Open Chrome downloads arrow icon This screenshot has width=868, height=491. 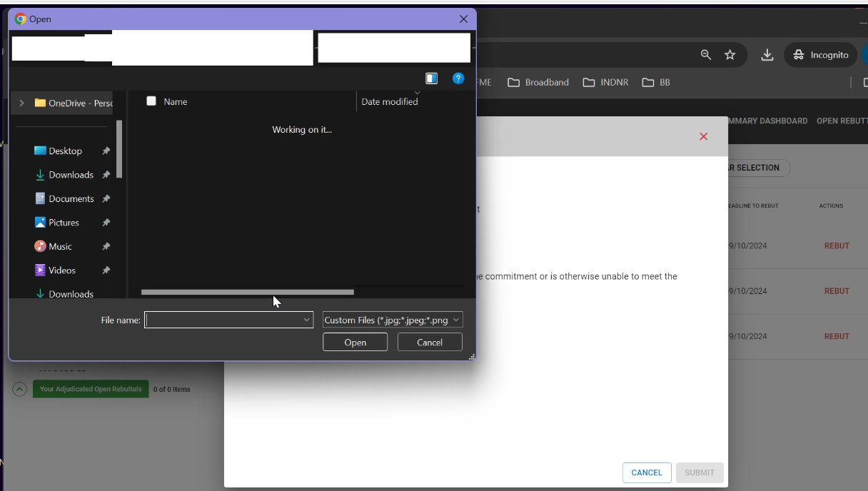point(767,55)
